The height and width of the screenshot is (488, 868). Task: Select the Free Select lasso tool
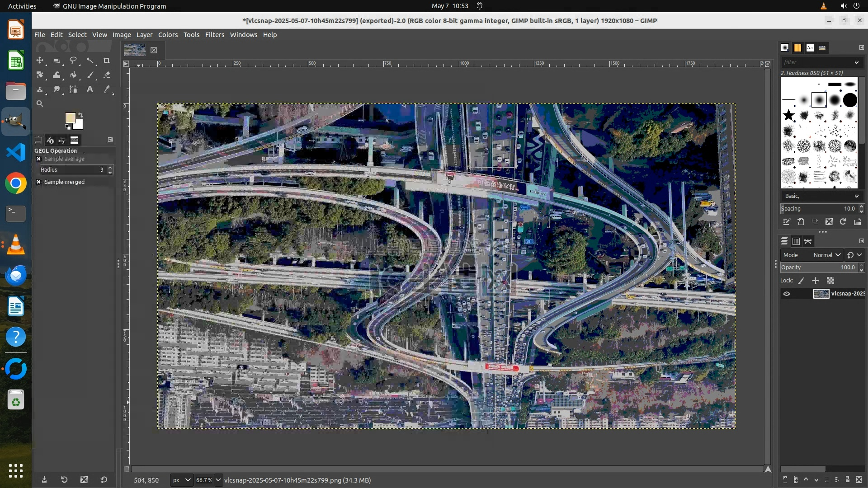pyautogui.click(x=73, y=61)
